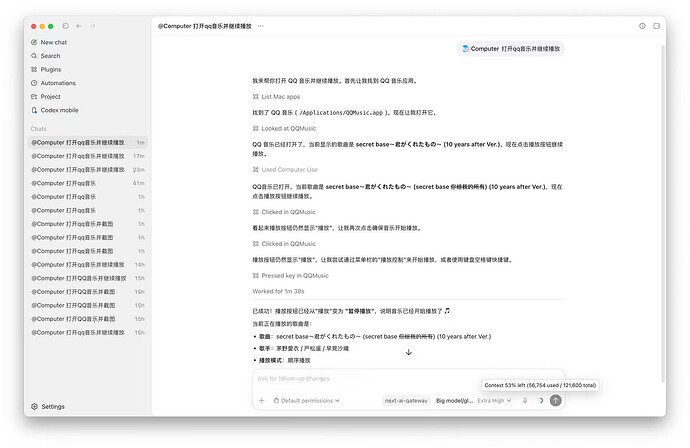The height and width of the screenshot is (448, 690).
Task: Open the Extra High reasoning dropdown
Action: [x=494, y=401]
